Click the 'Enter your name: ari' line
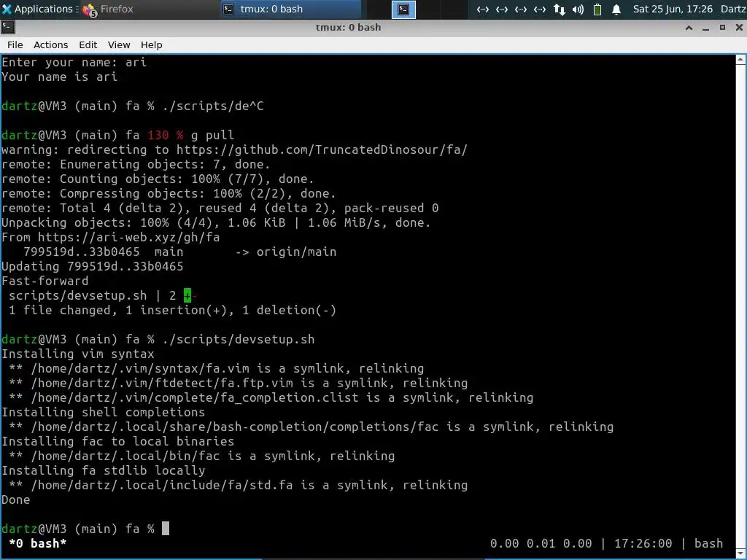 coord(74,63)
